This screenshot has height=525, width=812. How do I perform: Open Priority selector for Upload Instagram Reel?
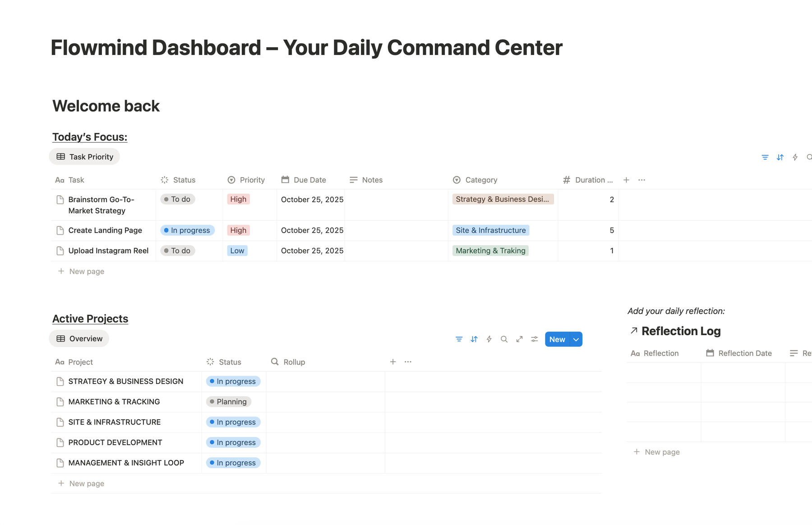pos(237,251)
